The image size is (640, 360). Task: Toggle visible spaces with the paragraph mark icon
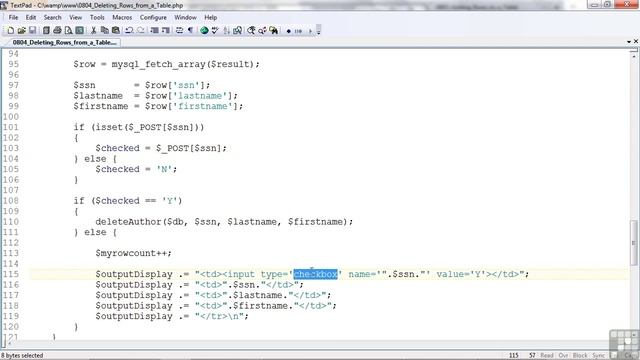click(190, 31)
